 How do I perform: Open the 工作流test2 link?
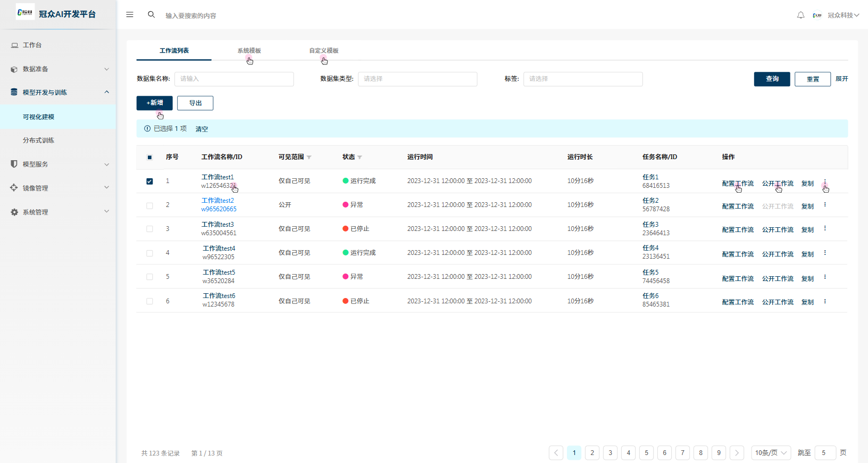218,201
